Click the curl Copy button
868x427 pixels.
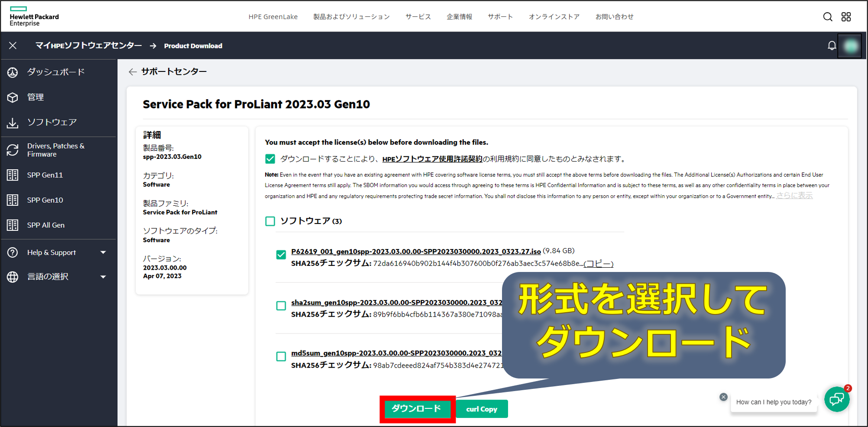[482, 409]
